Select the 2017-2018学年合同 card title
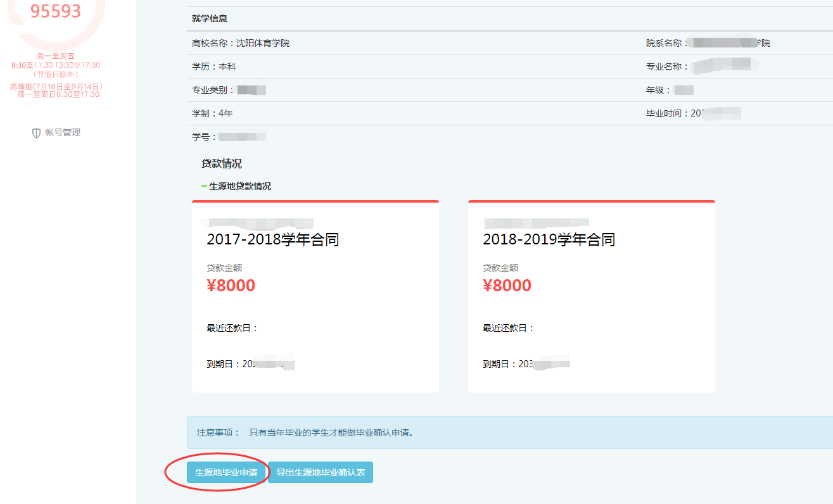 coord(272,240)
